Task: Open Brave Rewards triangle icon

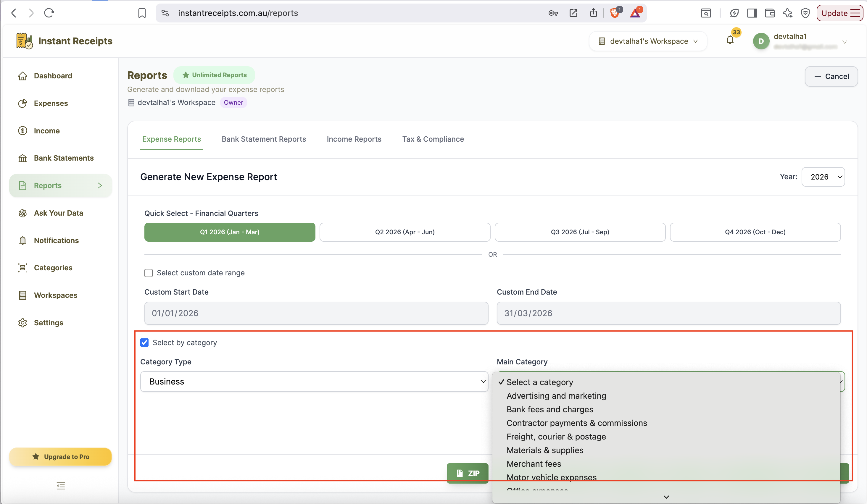Action: pos(636,13)
